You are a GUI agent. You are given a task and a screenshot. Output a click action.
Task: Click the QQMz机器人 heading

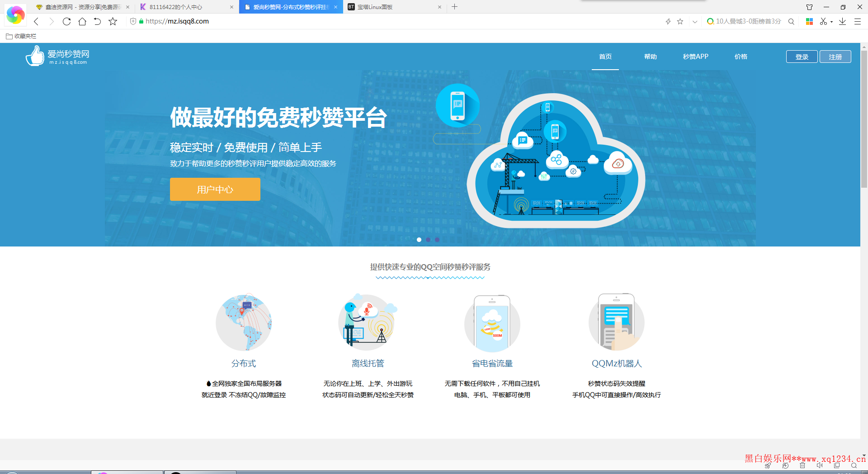tap(617, 363)
